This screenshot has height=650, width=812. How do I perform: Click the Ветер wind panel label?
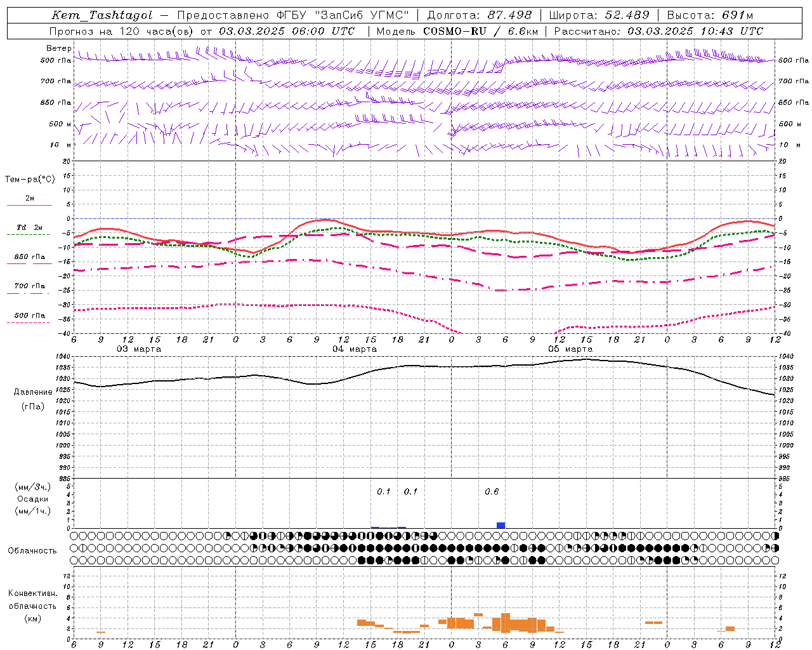(58, 48)
